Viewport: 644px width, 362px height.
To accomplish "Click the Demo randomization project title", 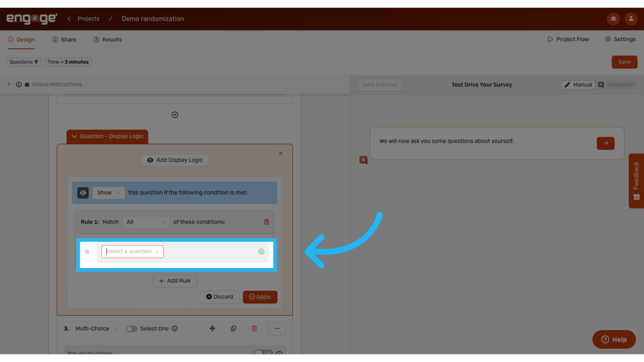I will [153, 19].
